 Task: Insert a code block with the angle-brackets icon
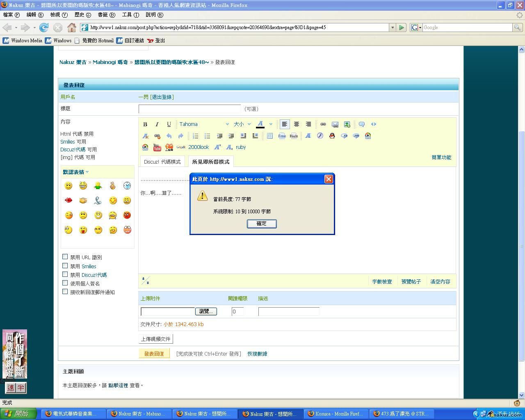coord(373,124)
